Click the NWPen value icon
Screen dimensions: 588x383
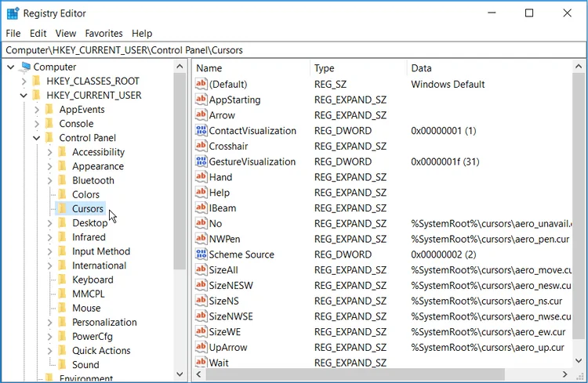(x=201, y=239)
